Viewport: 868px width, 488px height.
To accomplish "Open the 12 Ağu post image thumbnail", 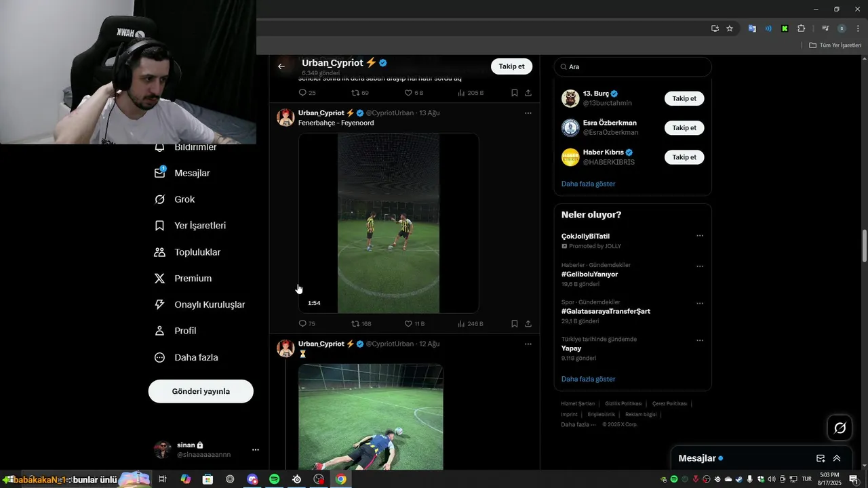I will pyautogui.click(x=371, y=417).
